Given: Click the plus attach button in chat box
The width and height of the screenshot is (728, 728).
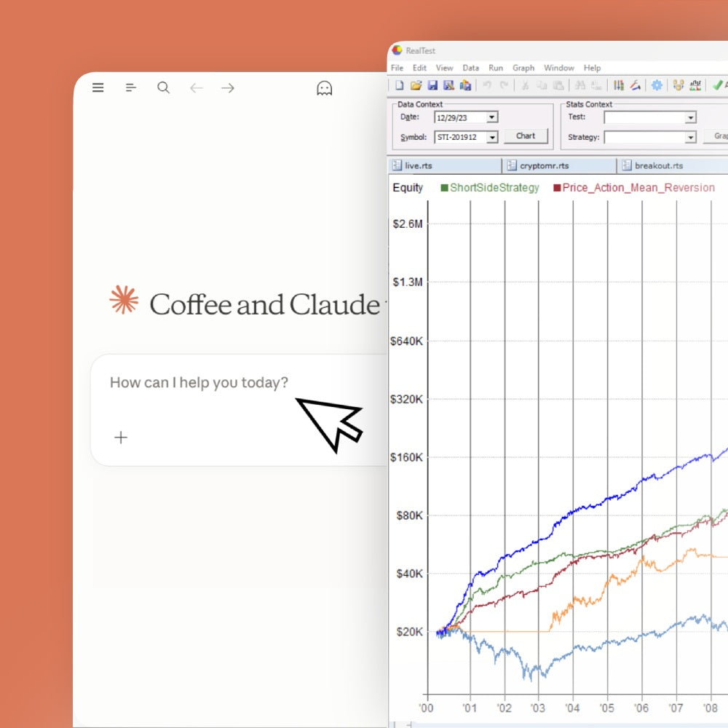Looking at the screenshot, I should click(x=121, y=438).
